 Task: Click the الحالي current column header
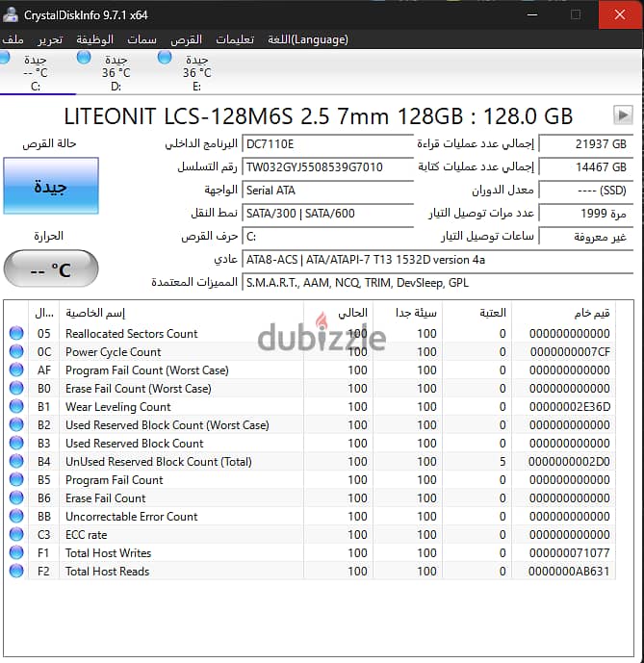338,313
